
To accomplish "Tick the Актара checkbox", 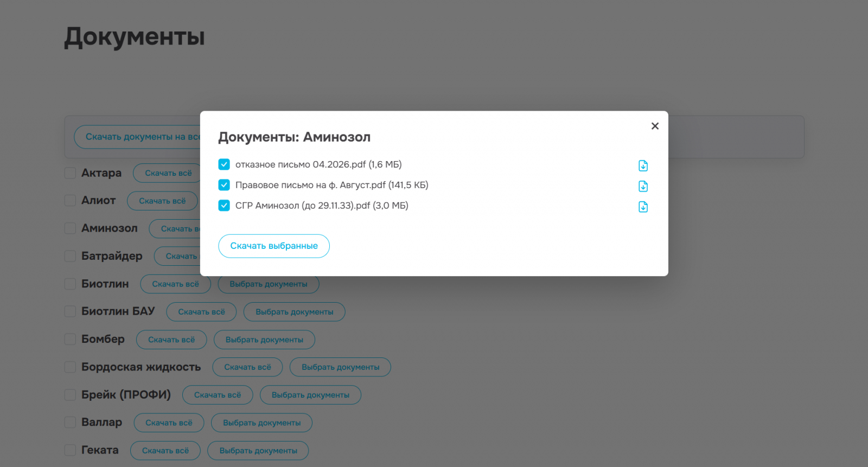I will point(70,173).
